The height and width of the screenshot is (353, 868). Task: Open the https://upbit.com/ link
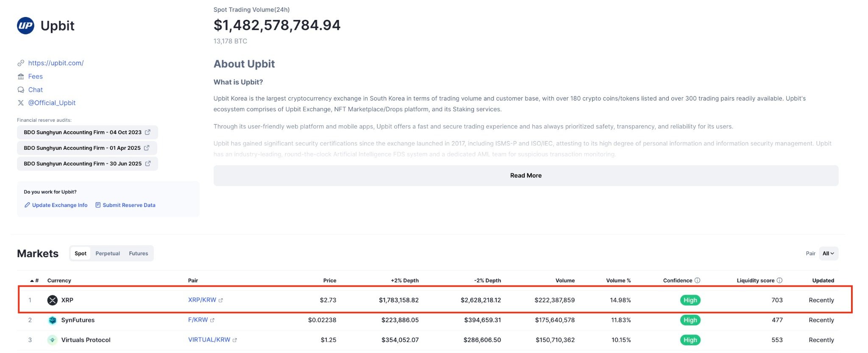coord(56,63)
